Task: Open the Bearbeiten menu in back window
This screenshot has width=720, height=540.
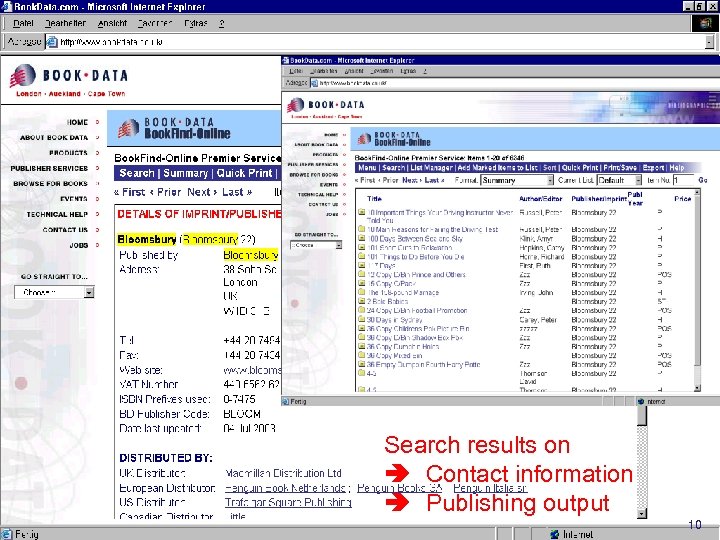Action: [x=65, y=23]
